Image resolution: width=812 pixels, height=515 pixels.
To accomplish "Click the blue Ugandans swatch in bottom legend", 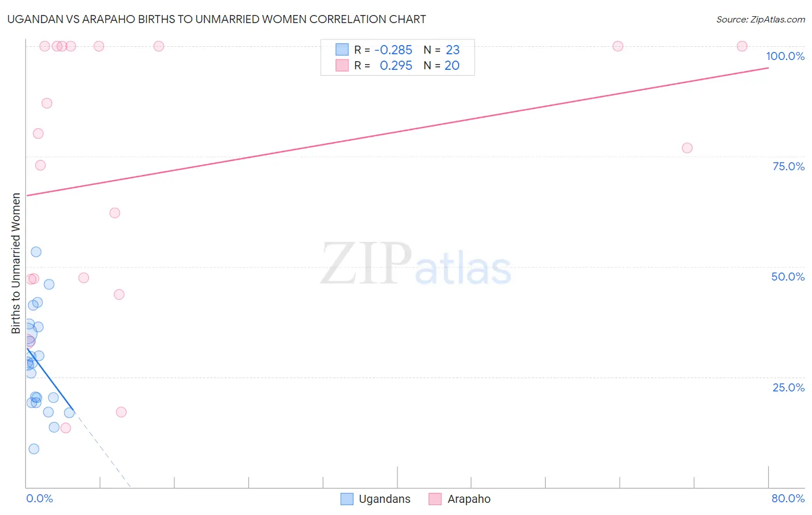I will coord(347,499).
